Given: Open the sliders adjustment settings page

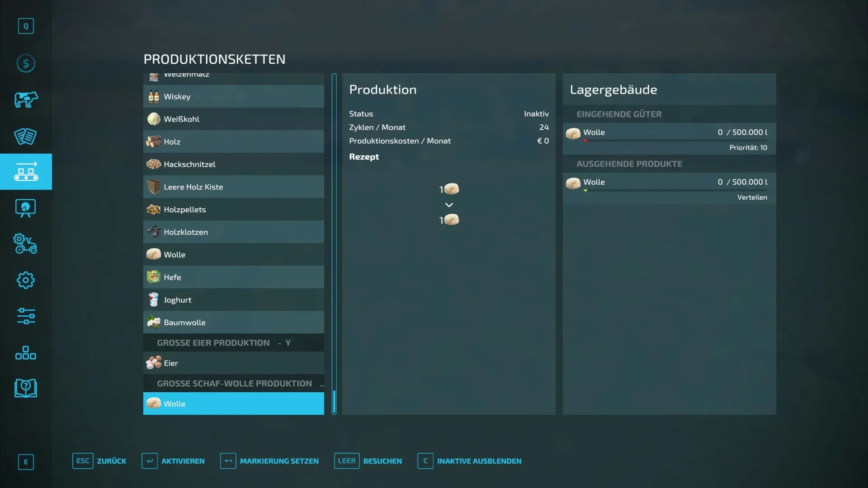Looking at the screenshot, I should (26, 316).
